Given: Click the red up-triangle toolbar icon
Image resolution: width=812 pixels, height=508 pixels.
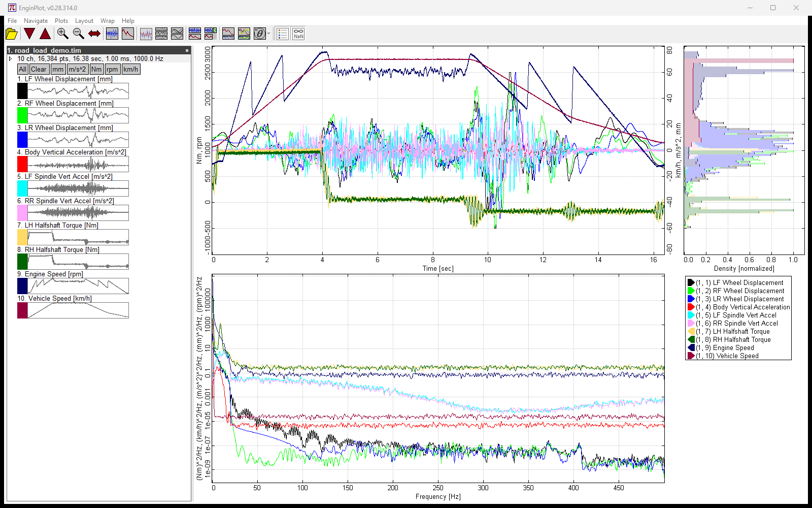Looking at the screenshot, I should click(45, 34).
